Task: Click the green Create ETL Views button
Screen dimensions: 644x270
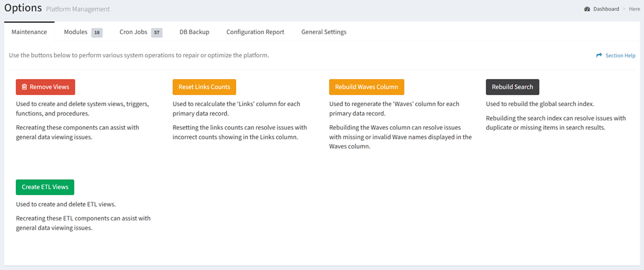Action: (x=45, y=187)
